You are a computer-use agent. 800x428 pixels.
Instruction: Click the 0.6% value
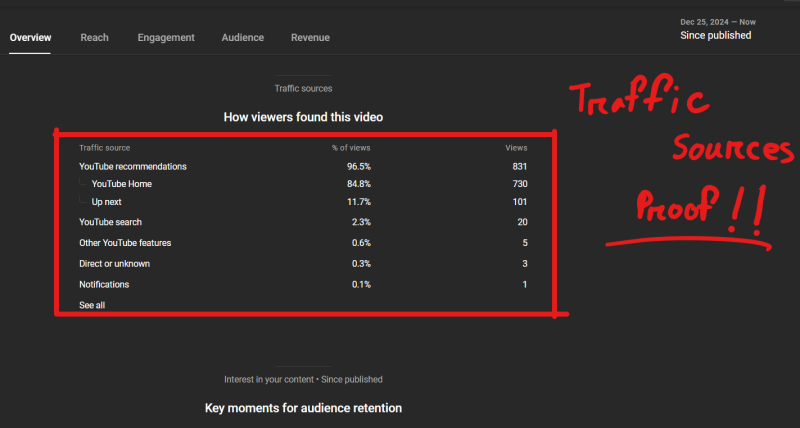tap(361, 243)
